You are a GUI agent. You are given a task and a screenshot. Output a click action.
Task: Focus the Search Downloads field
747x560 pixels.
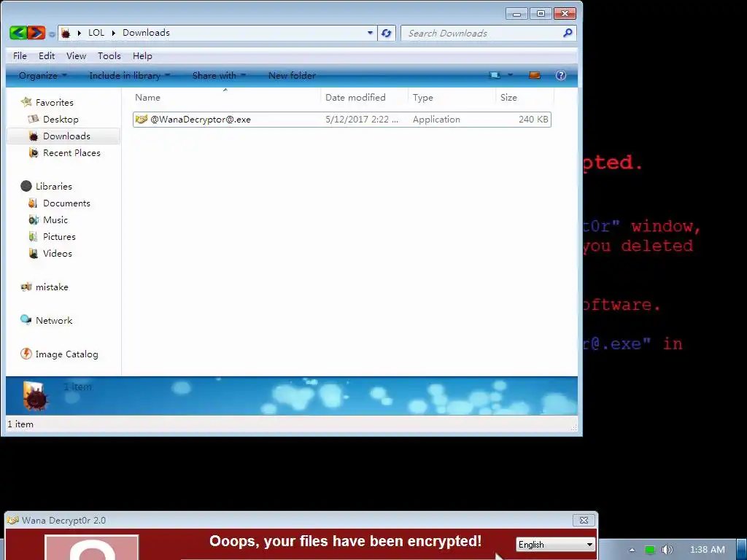click(481, 33)
